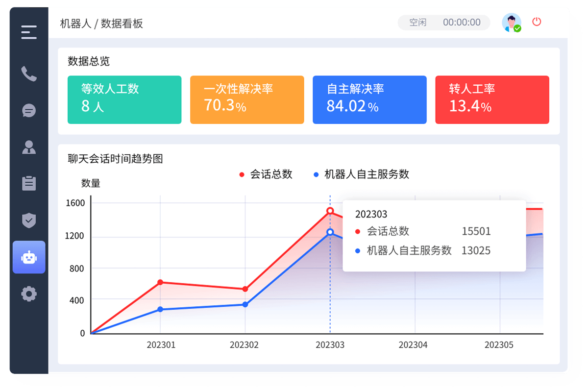
Task: Click red data point at 202301
Action: coord(160,282)
